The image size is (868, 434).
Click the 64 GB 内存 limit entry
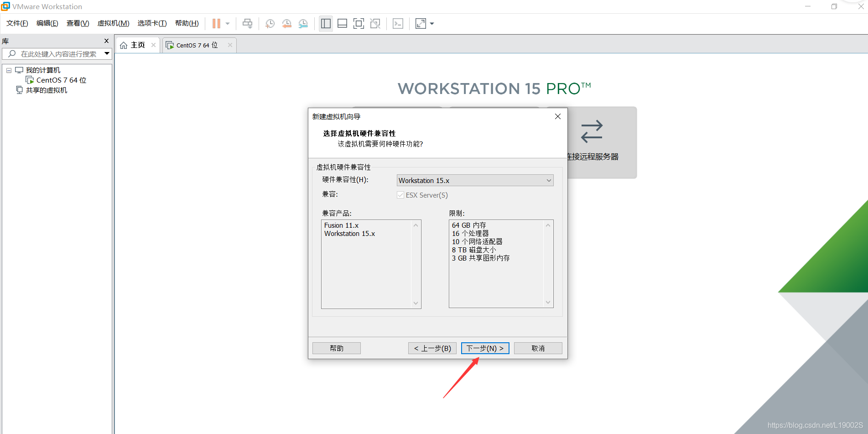pyautogui.click(x=469, y=225)
